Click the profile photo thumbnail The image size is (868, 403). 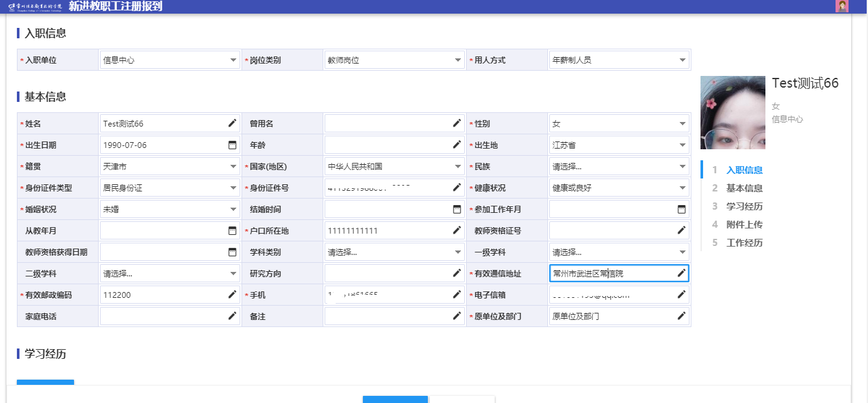coord(732,113)
